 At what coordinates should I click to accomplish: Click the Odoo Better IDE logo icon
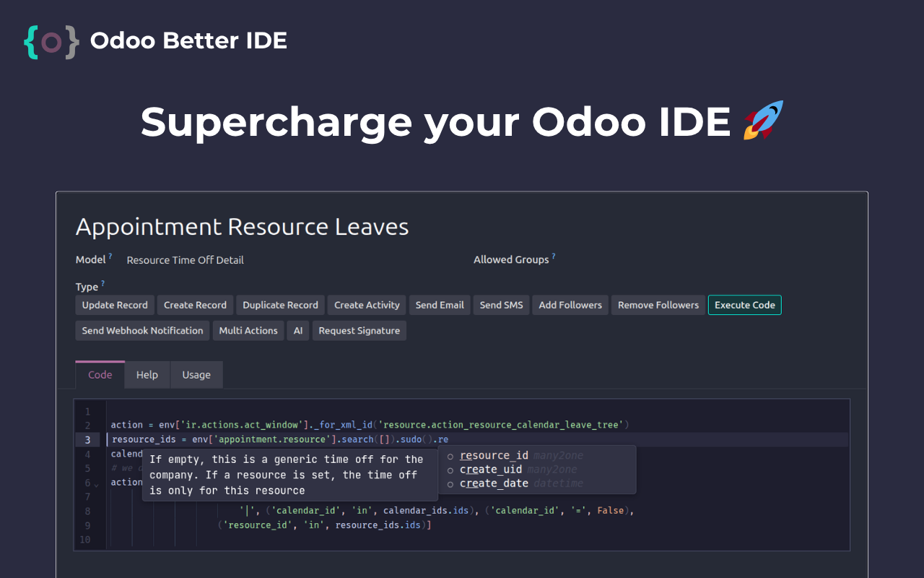51,42
